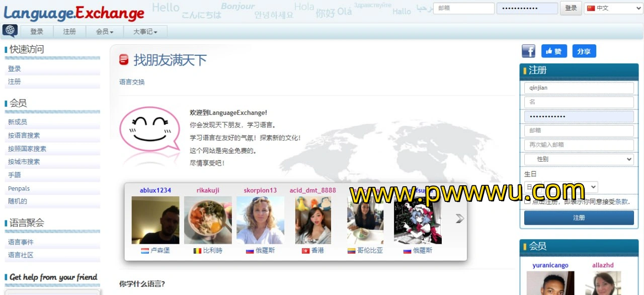The height and width of the screenshot is (295, 644).
Task: Click the 登录 button beside header password
Action: click(571, 8)
